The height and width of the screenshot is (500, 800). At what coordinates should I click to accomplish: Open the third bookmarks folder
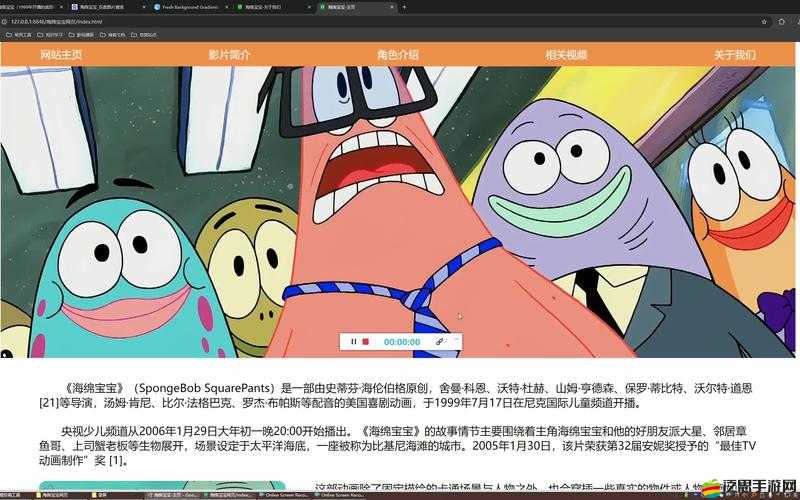[82, 35]
